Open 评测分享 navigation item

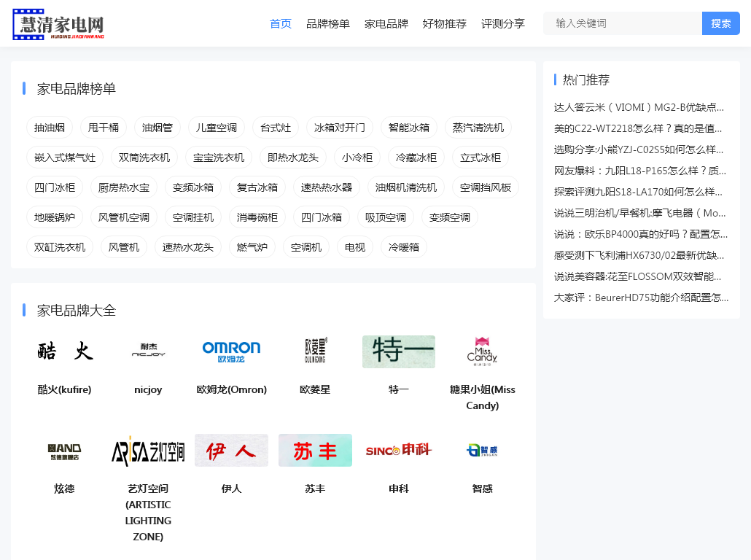click(503, 23)
